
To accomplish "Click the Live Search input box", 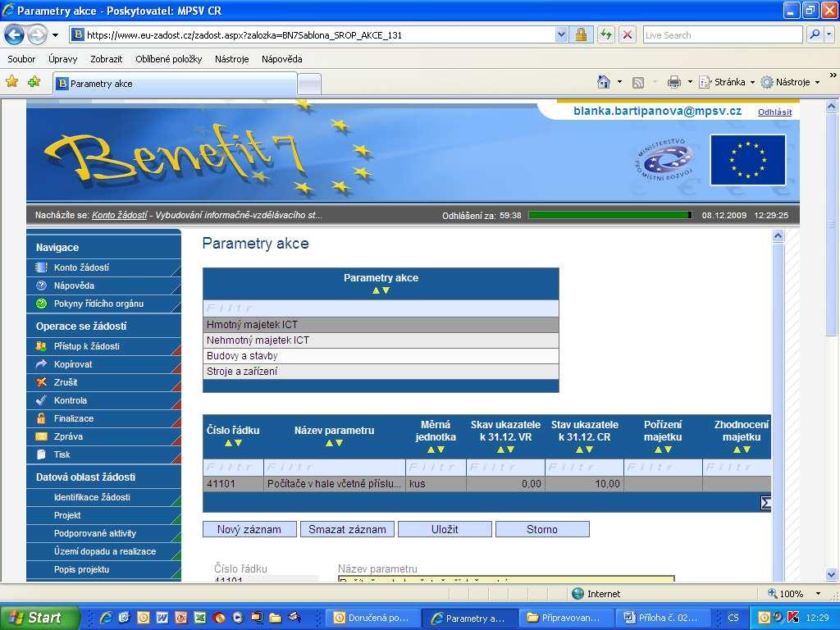I will point(723,35).
